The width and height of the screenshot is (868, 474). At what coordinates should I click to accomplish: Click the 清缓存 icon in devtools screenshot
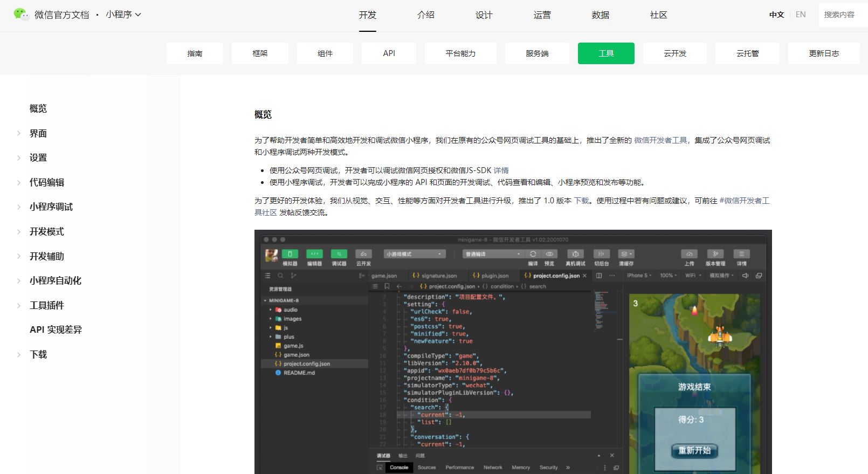tap(626, 254)
